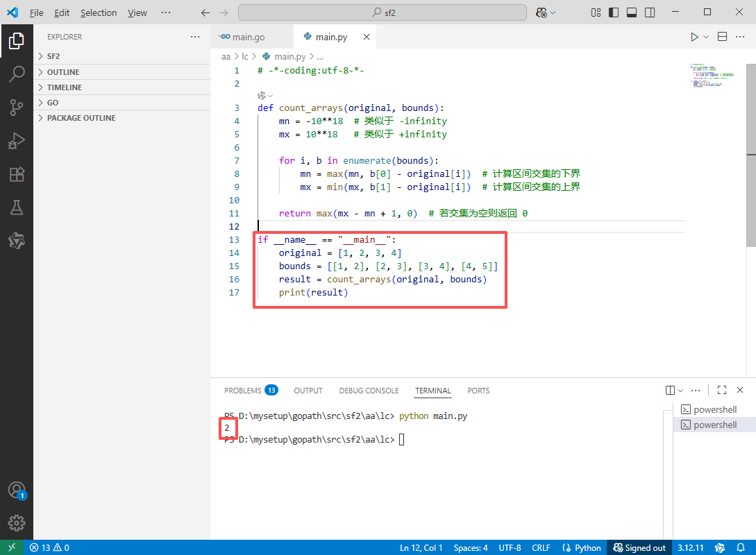The height and width of the screenshot is (555, 756).
Task: Open the run options dropdown arrow
Action: coord(706,37)
